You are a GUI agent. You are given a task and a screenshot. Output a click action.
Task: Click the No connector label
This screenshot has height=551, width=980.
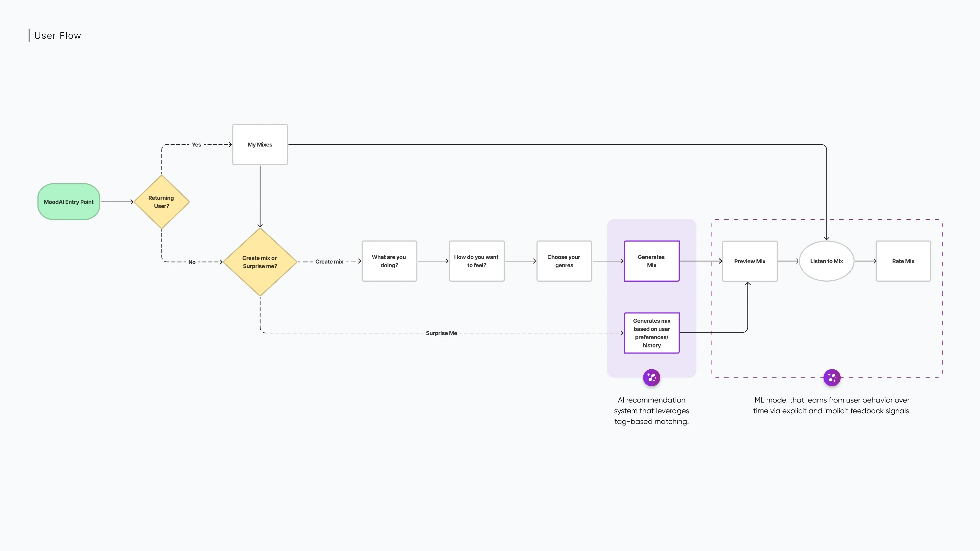[x=192, y=262]
